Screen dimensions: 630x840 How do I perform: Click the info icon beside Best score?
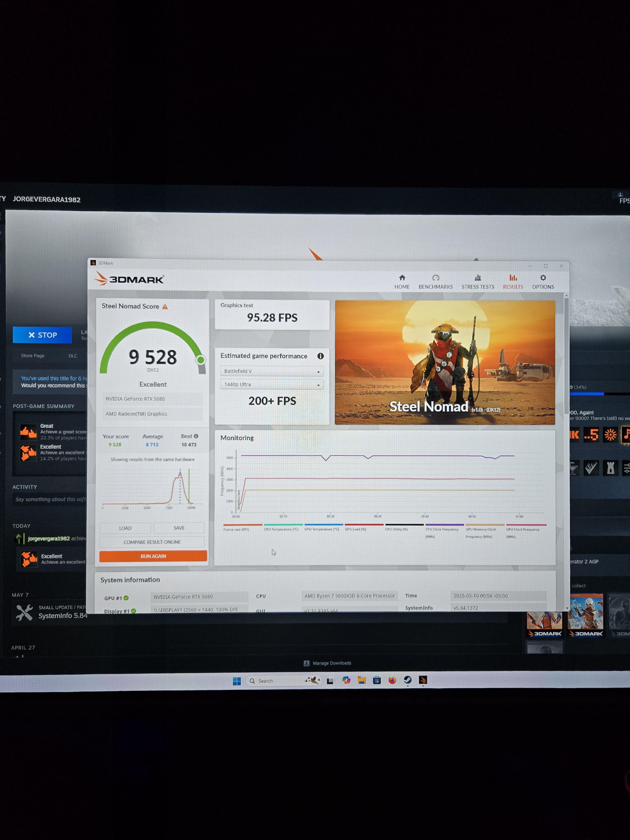(x=196, y=436)
